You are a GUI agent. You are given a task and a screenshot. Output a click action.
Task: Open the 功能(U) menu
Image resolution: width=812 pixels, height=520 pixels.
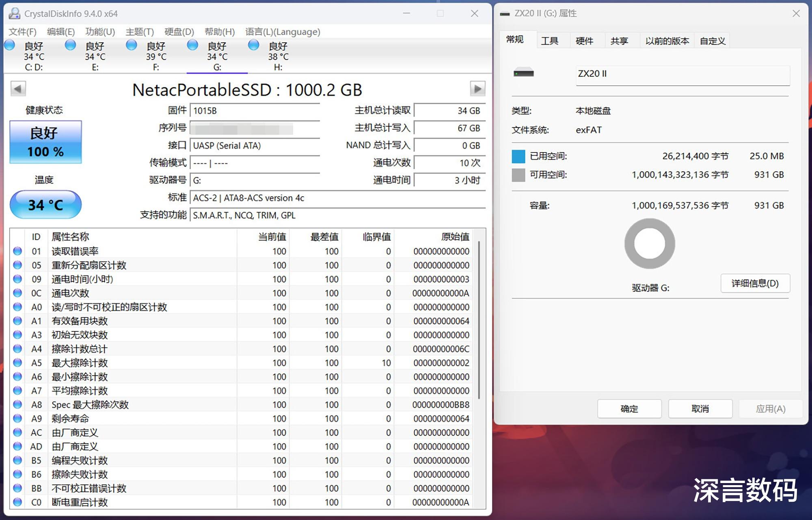coord(100,32)
